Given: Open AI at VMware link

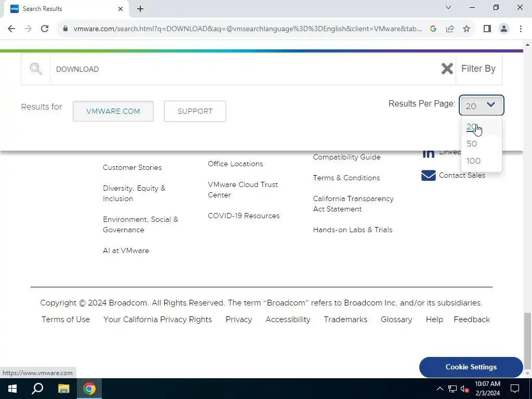Looking at the screenshot, I should click(x=126, y=251).
